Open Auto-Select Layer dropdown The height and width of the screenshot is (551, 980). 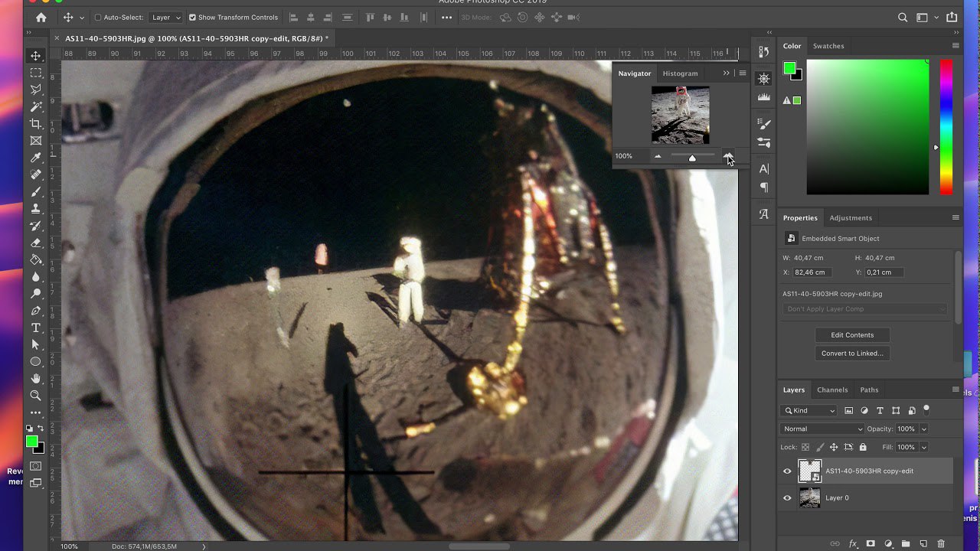click(166, 17)
